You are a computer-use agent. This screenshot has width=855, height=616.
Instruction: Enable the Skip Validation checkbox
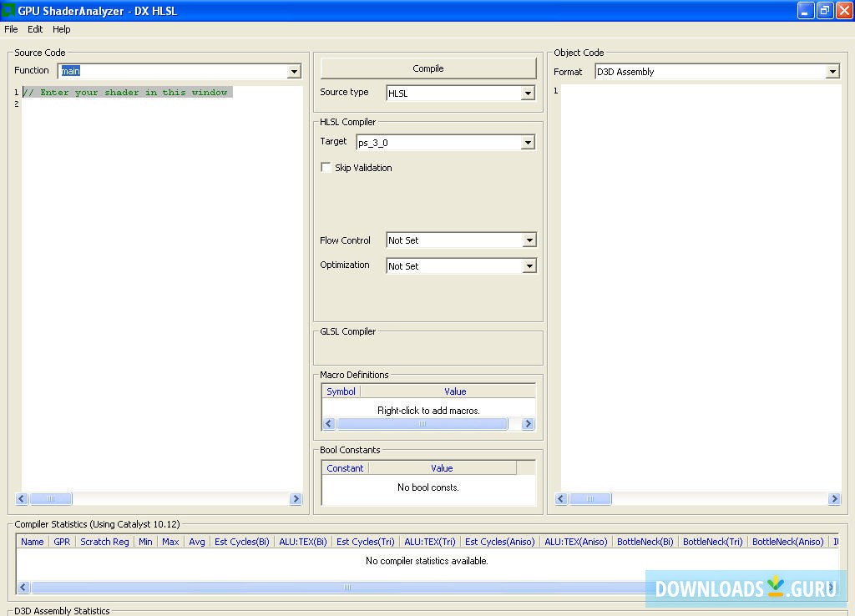point(326,168)
